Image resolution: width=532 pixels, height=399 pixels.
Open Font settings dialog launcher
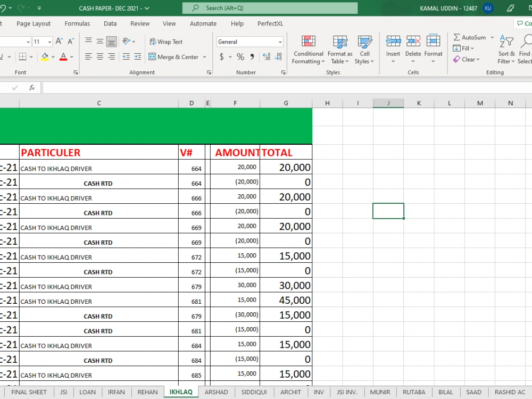coord(76,72)
